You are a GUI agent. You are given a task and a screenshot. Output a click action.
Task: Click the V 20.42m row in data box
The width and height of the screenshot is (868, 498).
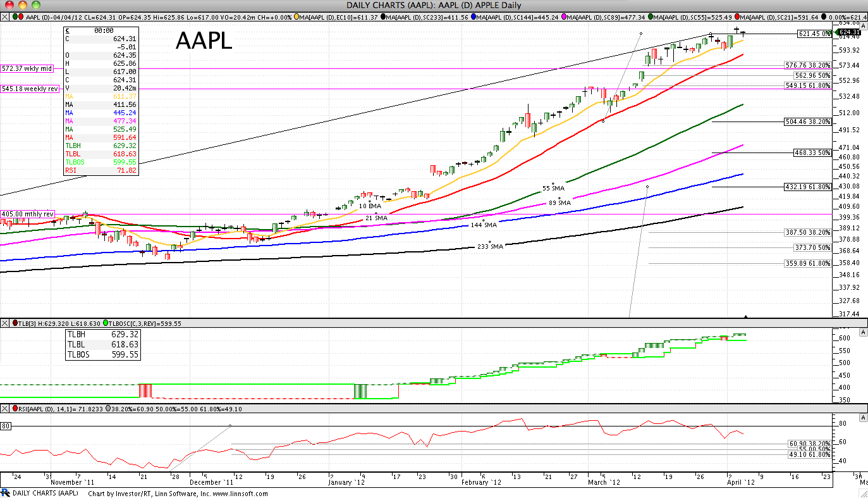[x=101, y=89]
